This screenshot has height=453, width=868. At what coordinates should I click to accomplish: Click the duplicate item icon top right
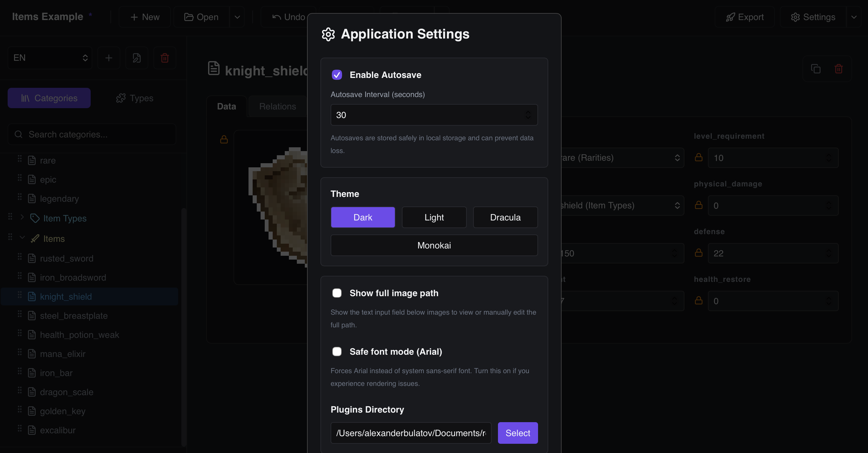815,69
